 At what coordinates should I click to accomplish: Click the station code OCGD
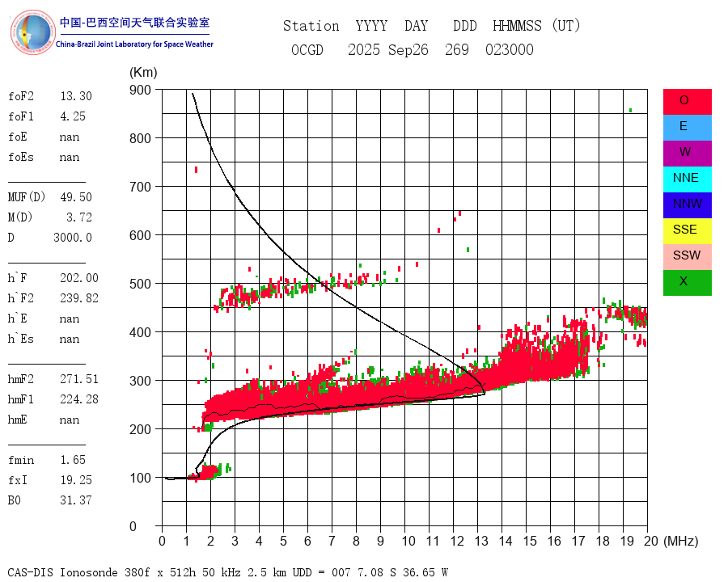(307, 49)
